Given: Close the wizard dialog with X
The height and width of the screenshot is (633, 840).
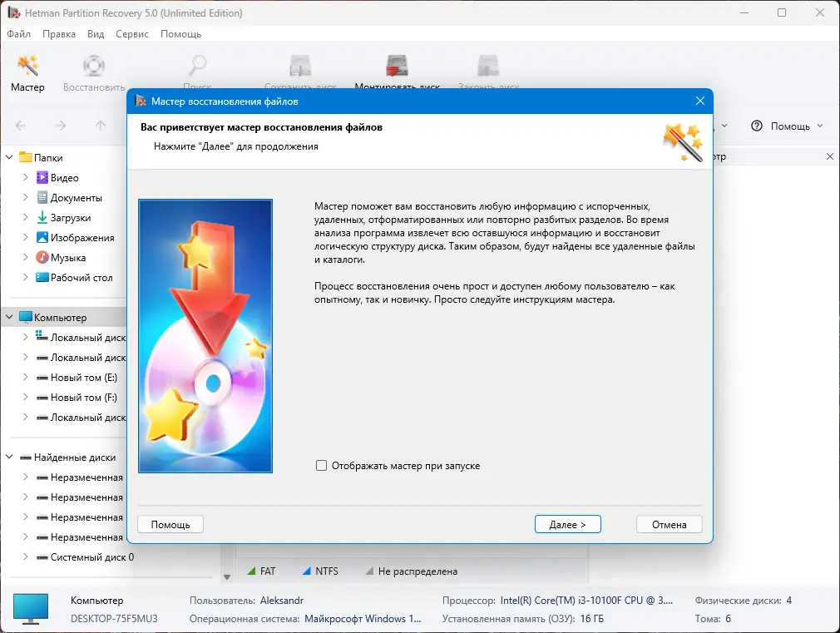Looking at the screenshot, I should [699, 101].
